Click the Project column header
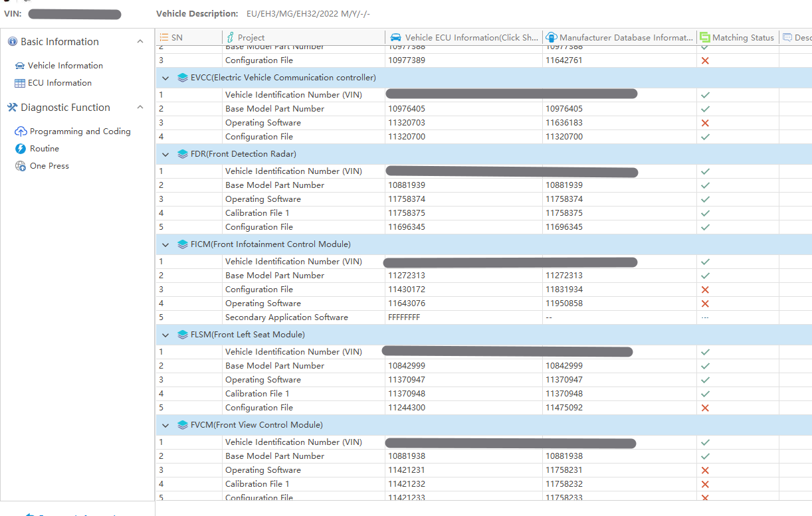 [x=251, y=38]
